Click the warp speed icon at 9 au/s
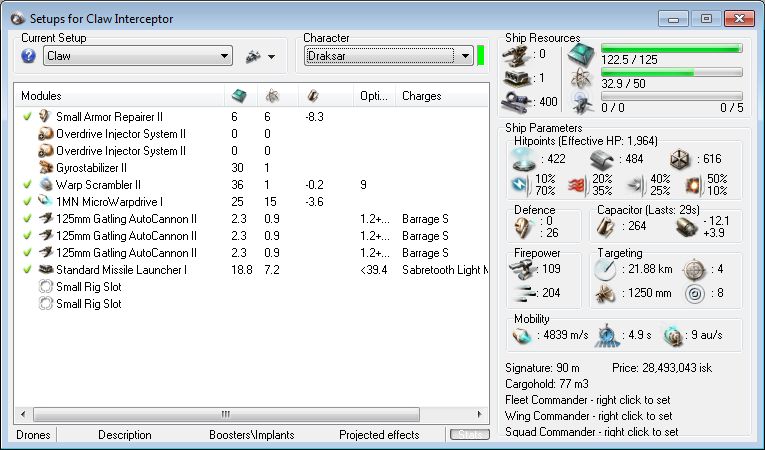This screenshot has height=450, width=765. (673, 336)
